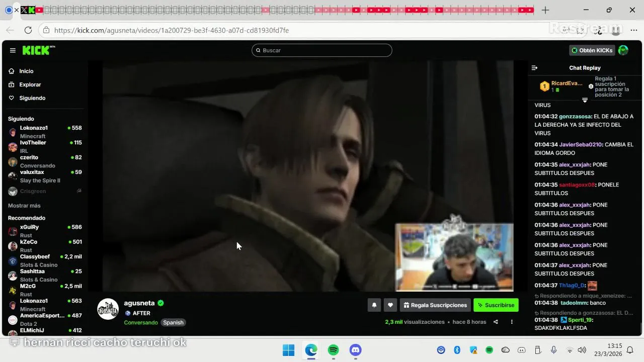Open Lokonazo1 channel with 558 viewers
The height and width of the screenshot is (362, 644).
[45, 131]
